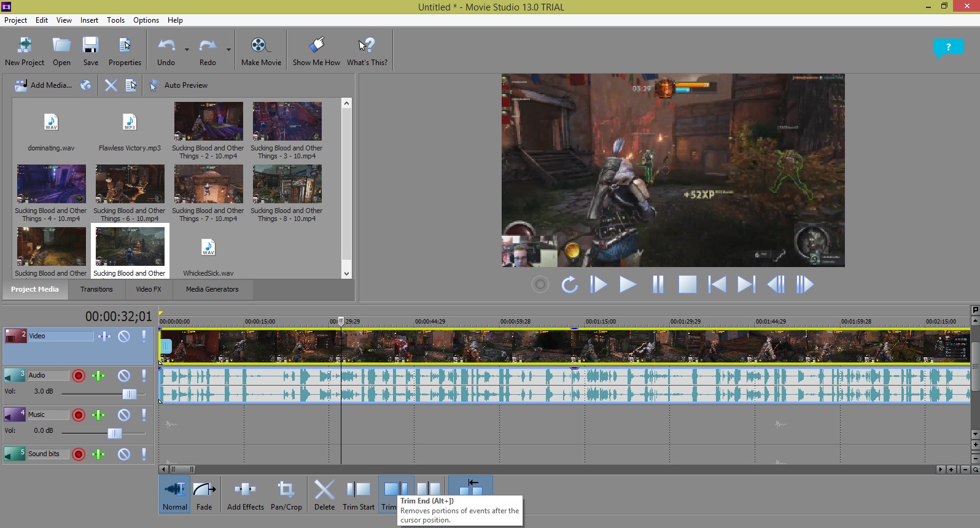This screenshot has height=528, width=980.
Task: Expand the Redo history dropdown arrow
Action: (228, 50)
